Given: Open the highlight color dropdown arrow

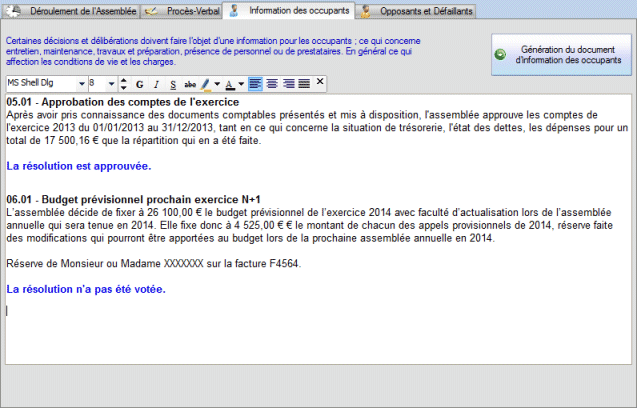Looking at the screenshot, I should click(217, 84).
